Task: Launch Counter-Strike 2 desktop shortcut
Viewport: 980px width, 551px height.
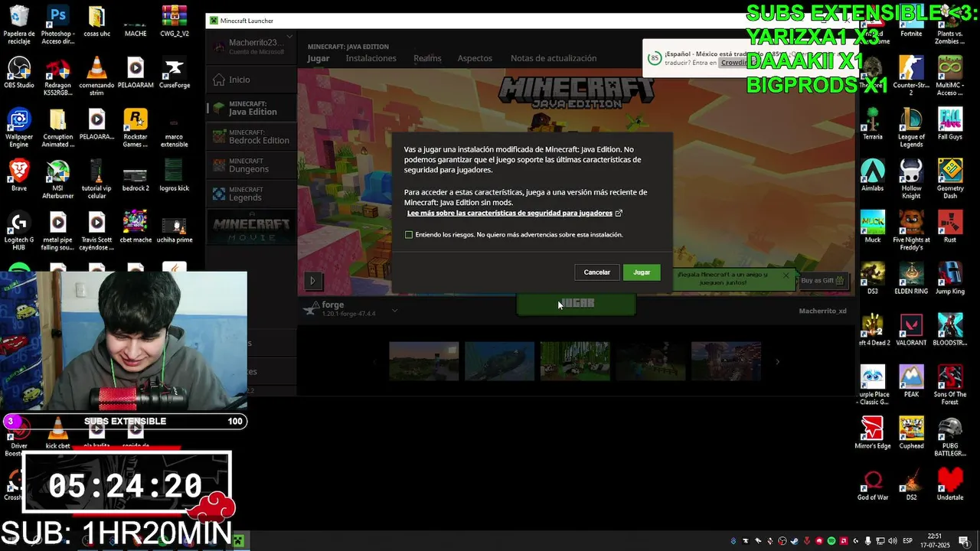Action: pos(911,77)
